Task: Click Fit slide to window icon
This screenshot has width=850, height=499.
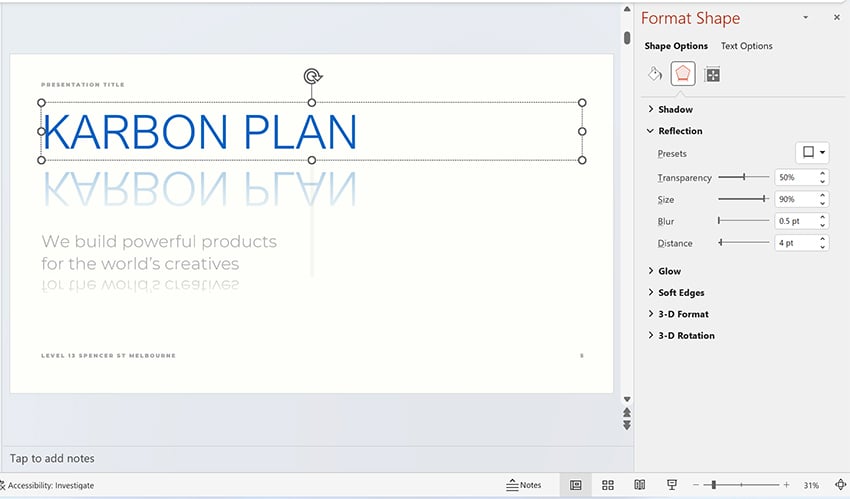Action: click(x=840, y=485)
